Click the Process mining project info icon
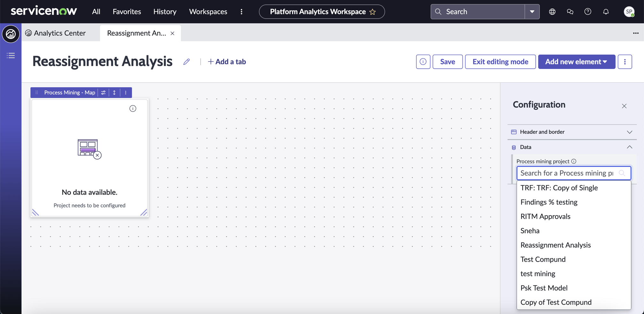The width and height of the screenshot is (644, 314). (574, 161)
